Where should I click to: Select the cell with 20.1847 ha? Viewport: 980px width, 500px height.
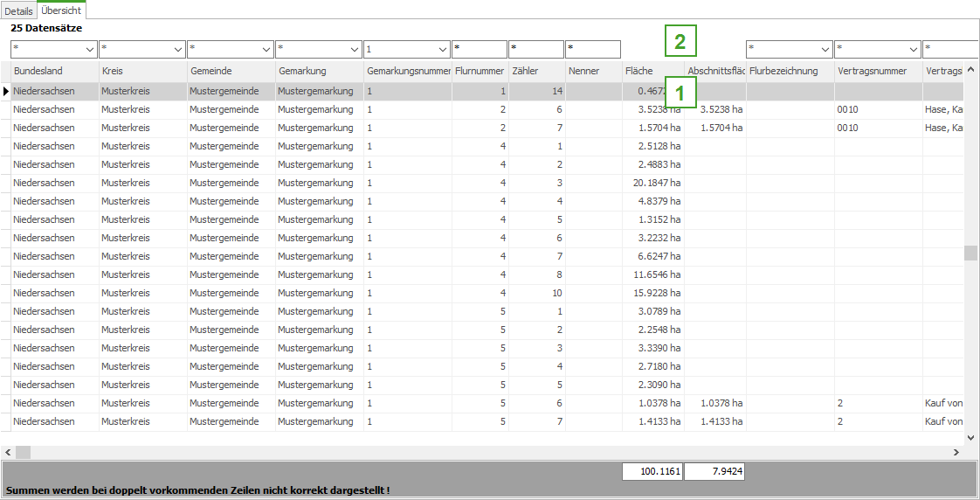(x=652, y=183)
